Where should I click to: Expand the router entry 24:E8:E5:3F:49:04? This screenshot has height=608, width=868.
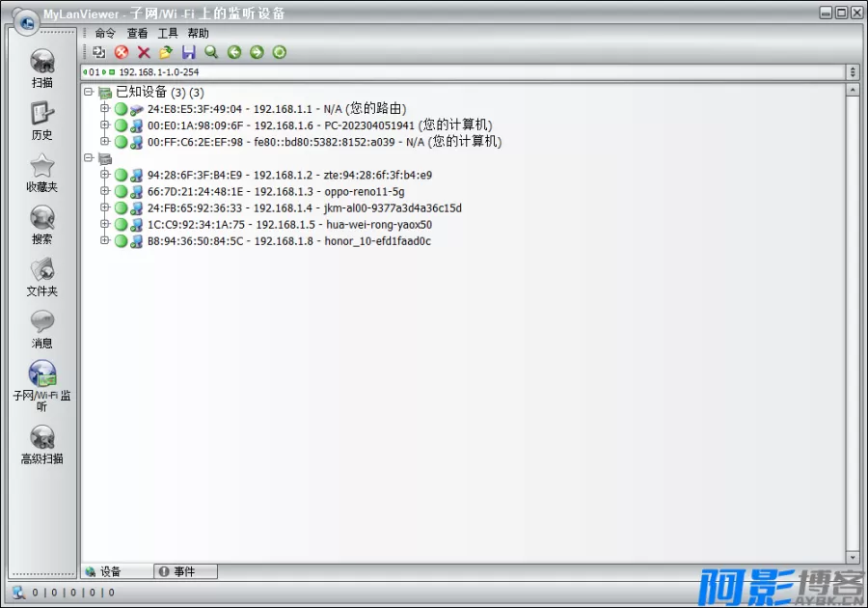click(104, 109)
